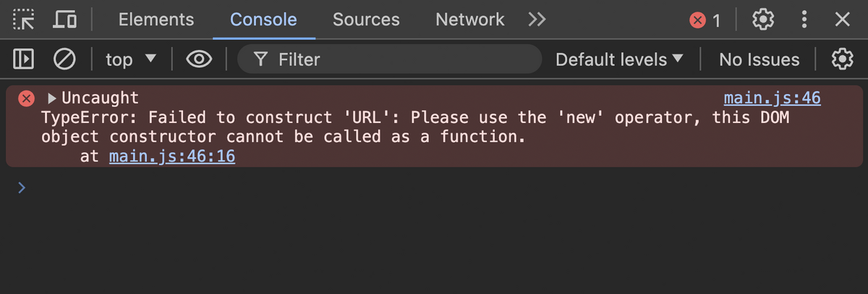Image resolution: width=868 pixels, height=294 pixels.
Task: Click the No Issues button
Action: pyautogui.click(x=759, y=59)
